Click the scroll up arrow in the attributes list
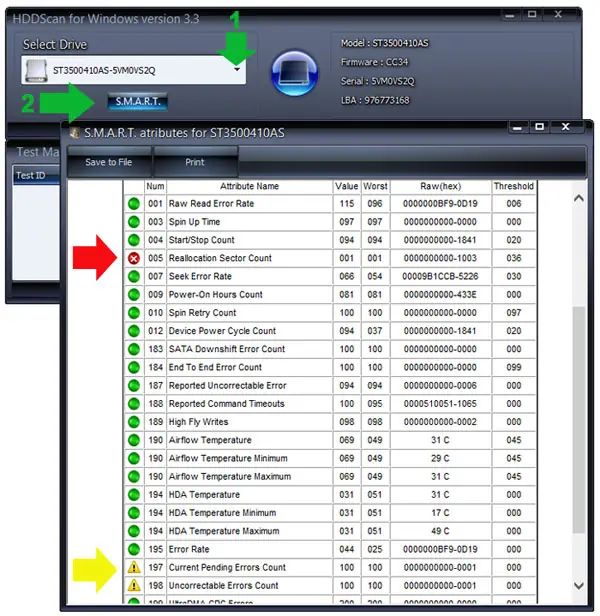This screenshot has height=616, width=600. pos(578,198)
